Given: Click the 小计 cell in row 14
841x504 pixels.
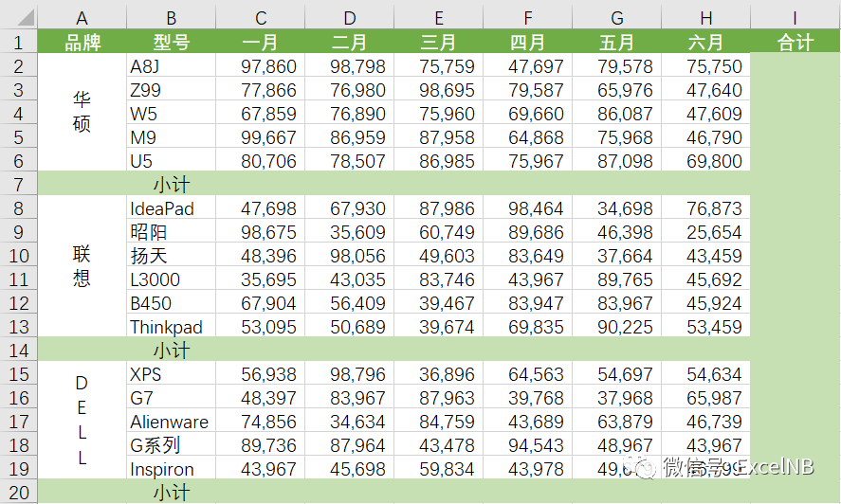Looking at the screenshot, I should (171, 350).
